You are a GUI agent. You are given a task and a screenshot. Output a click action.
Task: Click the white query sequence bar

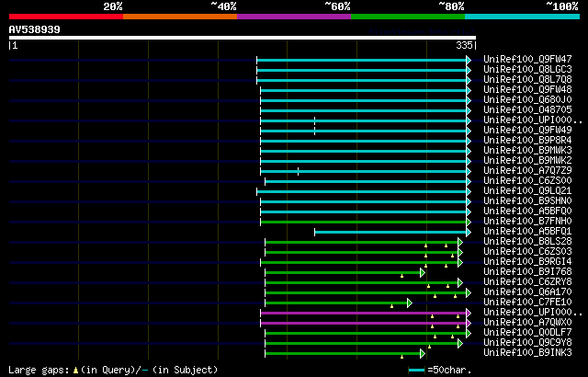tap(243, 38)
